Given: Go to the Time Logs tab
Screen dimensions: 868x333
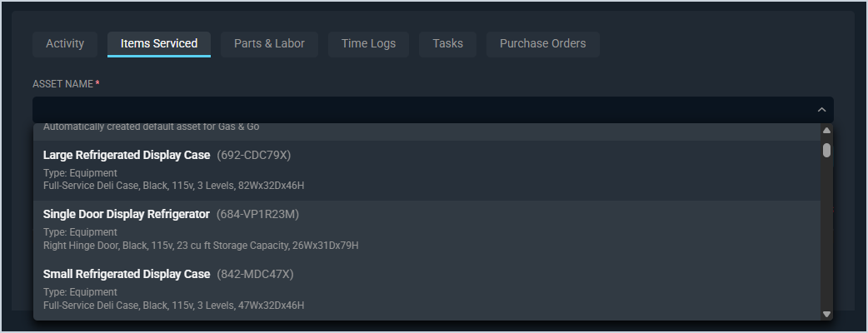Looking at the screenshot, I should coord(368,43).
